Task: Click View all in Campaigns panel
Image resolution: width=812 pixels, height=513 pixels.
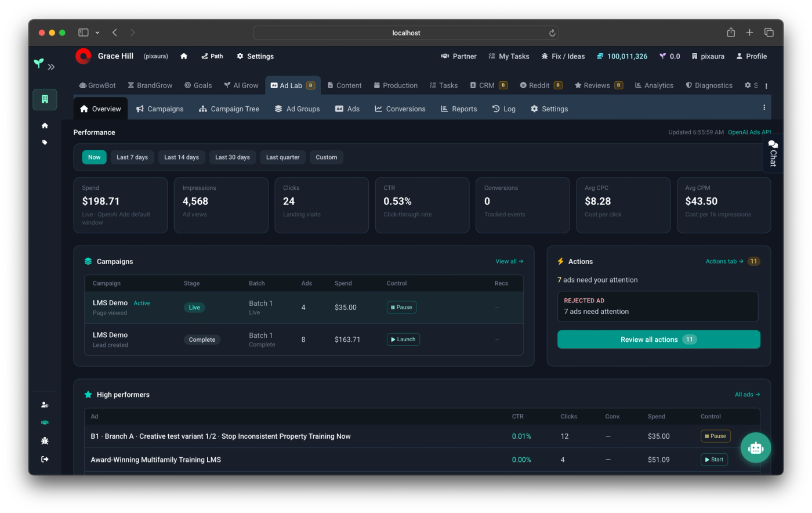Action: (x=509, y=261)
